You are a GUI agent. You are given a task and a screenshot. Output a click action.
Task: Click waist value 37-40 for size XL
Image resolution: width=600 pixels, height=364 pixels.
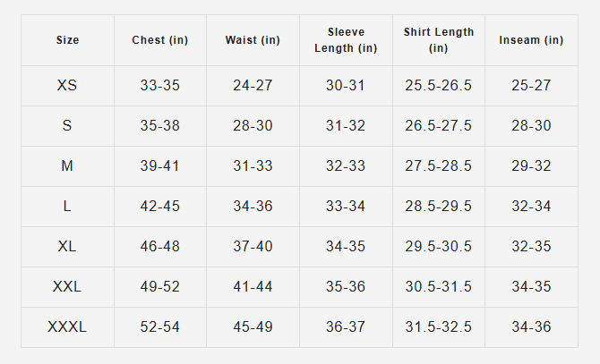[253, 246]
